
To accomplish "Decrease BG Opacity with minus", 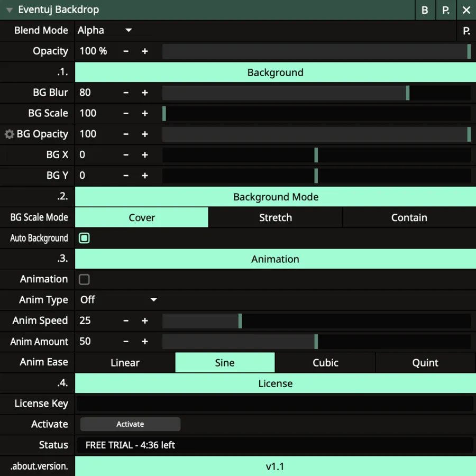I will pyautogui.click(x=126, y=134).
